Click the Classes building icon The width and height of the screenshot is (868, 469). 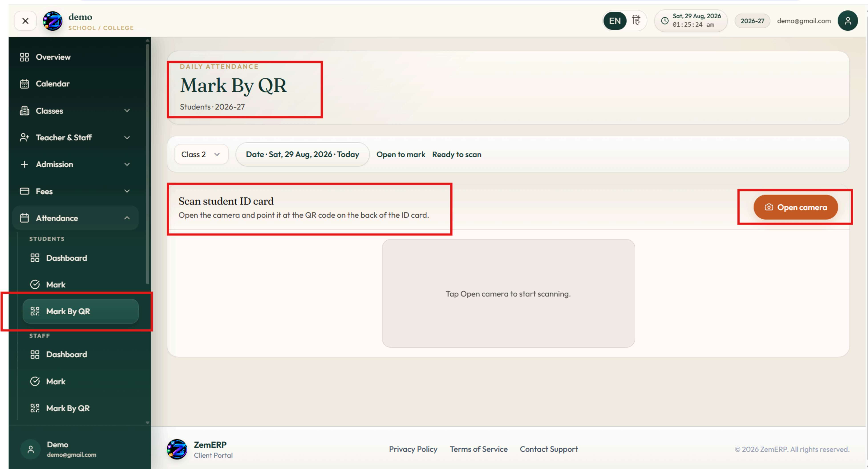pos(24,111)
